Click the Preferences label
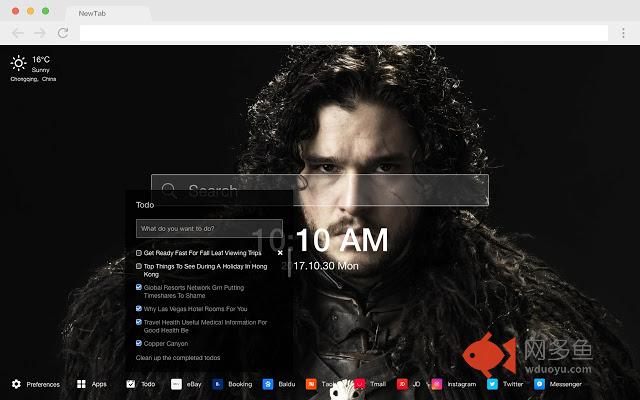Screen dimensions: 640x400 pyautogui.click(x=43, y=384)
